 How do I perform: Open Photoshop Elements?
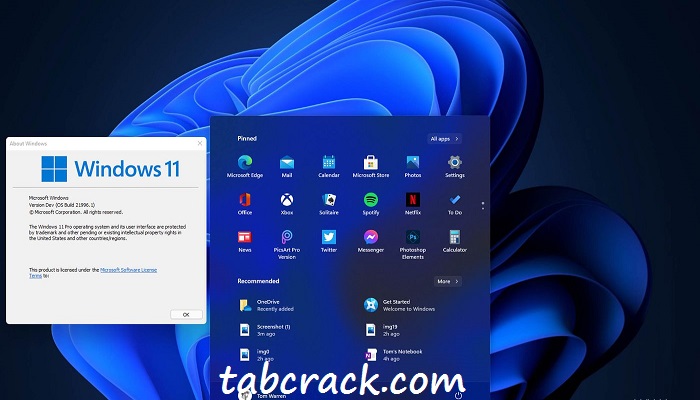[x=412, y=245]
